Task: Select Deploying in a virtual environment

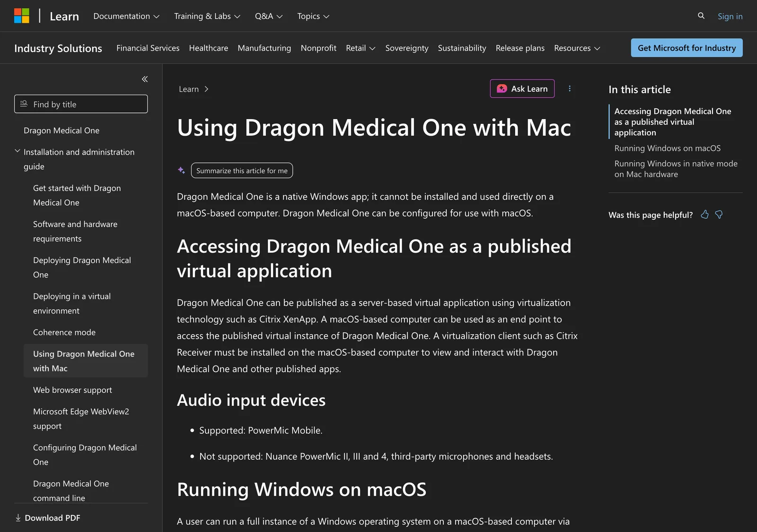Action: 72,303
